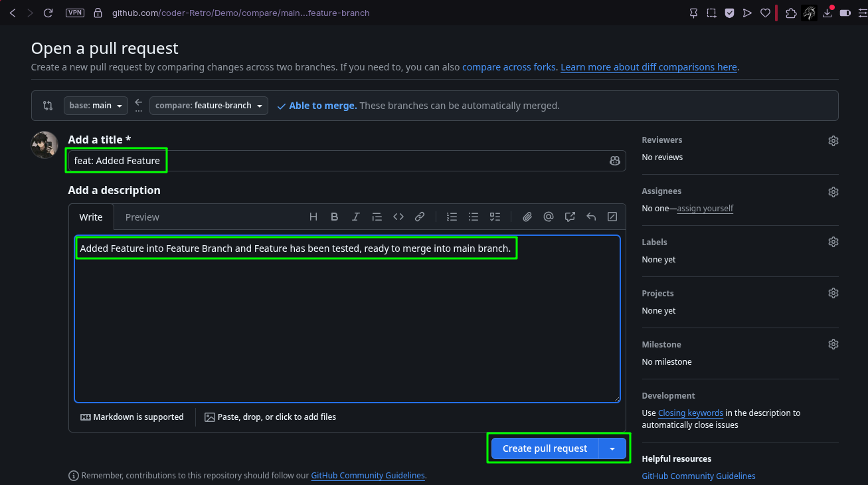Image resolution: width=868 pixels, height=485 pixels.
Task: Expand the Create pull request options arrow
Action: [x=612, y=448]
